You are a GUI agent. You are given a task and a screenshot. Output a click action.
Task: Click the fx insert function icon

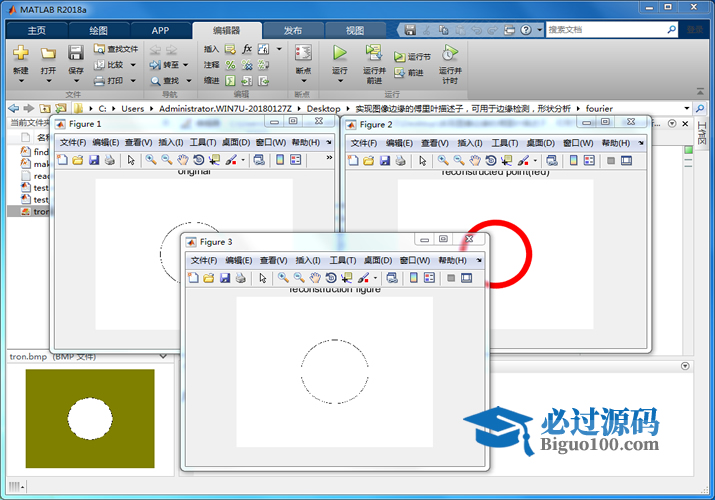(247, 49)
